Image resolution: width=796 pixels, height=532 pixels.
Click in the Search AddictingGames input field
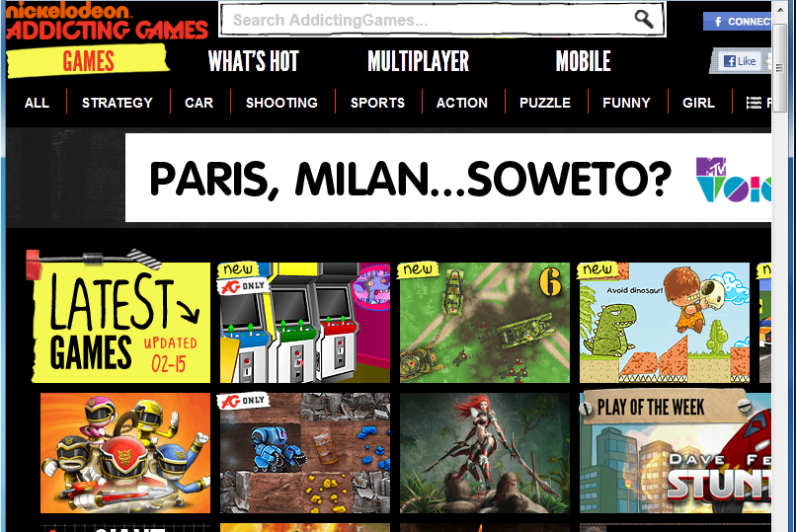(x=427, y=20)
